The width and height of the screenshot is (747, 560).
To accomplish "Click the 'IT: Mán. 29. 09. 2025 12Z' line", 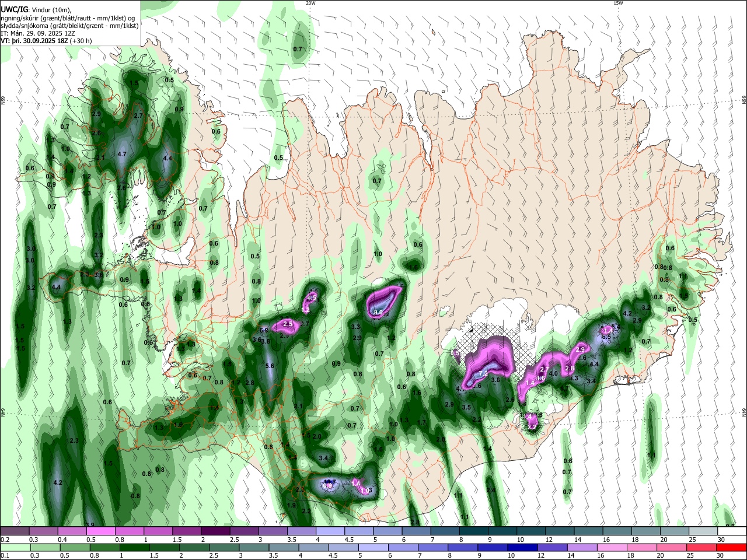I will pyautogui.click(x=38, y=33).
